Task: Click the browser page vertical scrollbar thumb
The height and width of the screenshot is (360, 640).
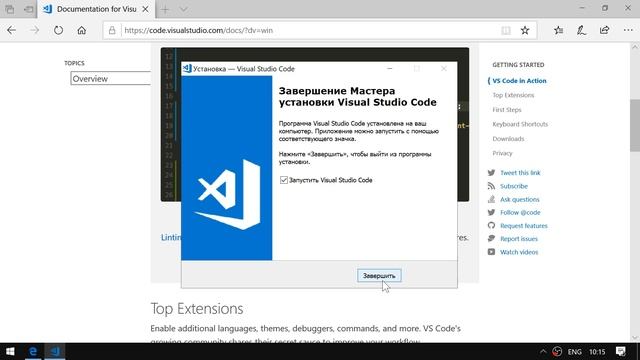Action: 635,125
